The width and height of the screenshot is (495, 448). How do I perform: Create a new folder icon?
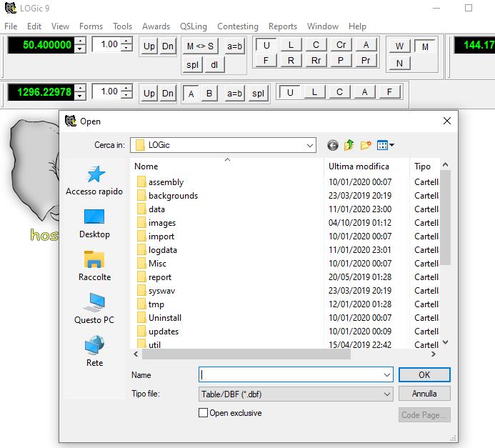(366, 145)
